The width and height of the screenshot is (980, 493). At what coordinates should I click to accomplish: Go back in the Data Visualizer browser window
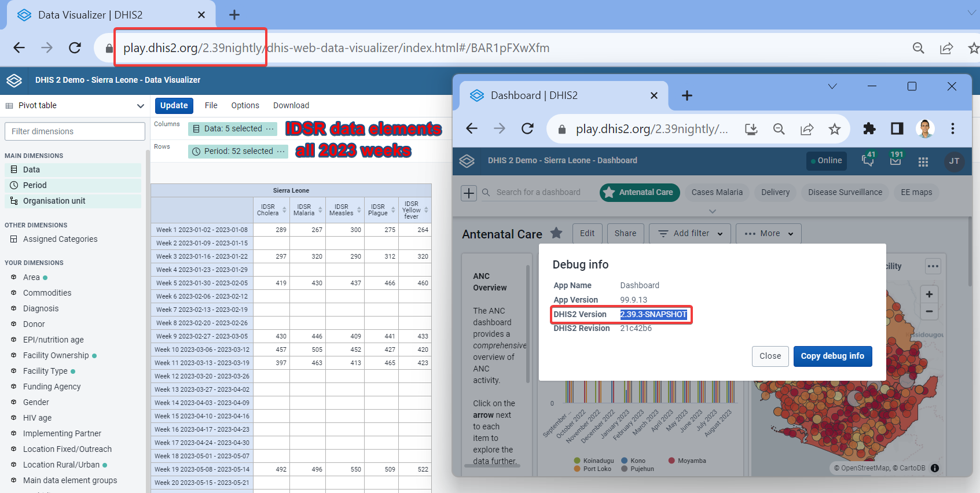(19, 48)
